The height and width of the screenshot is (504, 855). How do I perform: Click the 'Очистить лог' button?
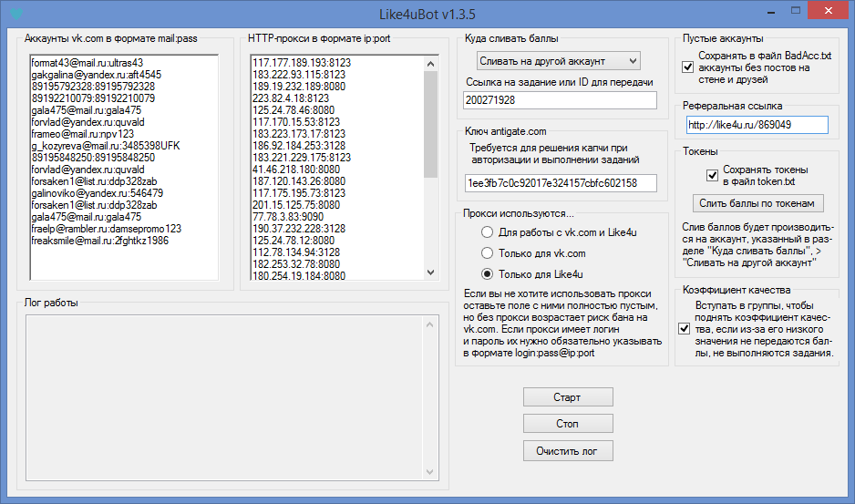point(568,451)
